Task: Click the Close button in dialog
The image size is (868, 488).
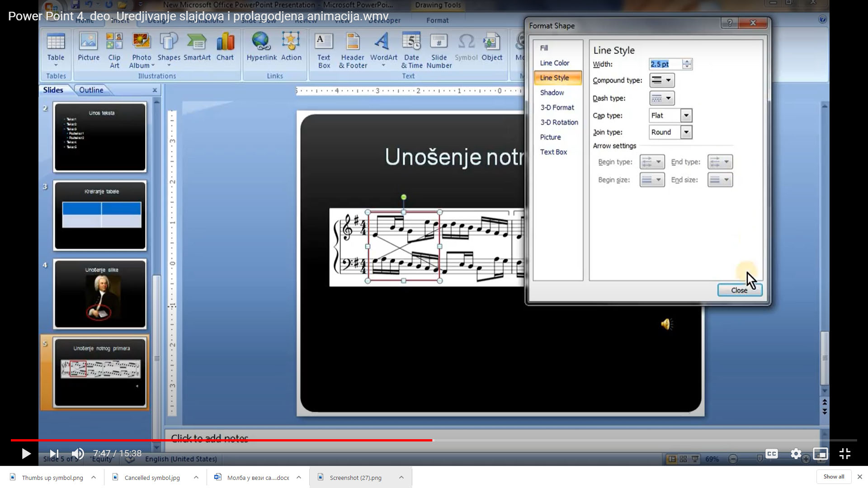Action: pos(740,290)
